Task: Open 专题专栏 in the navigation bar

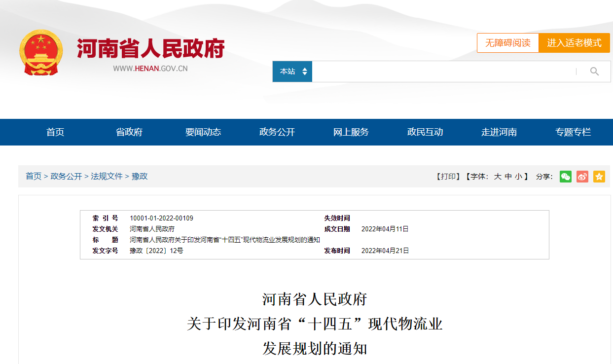Action: point(573,132)
